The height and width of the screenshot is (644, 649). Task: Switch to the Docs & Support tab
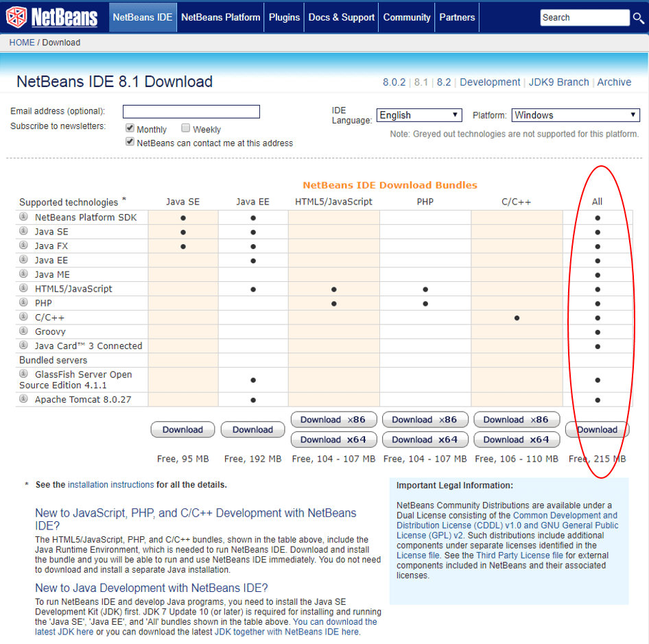tap(341, 17)
